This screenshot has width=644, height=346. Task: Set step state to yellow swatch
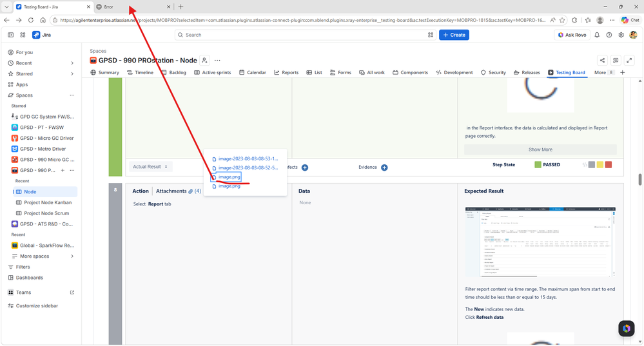pos(600,164)
